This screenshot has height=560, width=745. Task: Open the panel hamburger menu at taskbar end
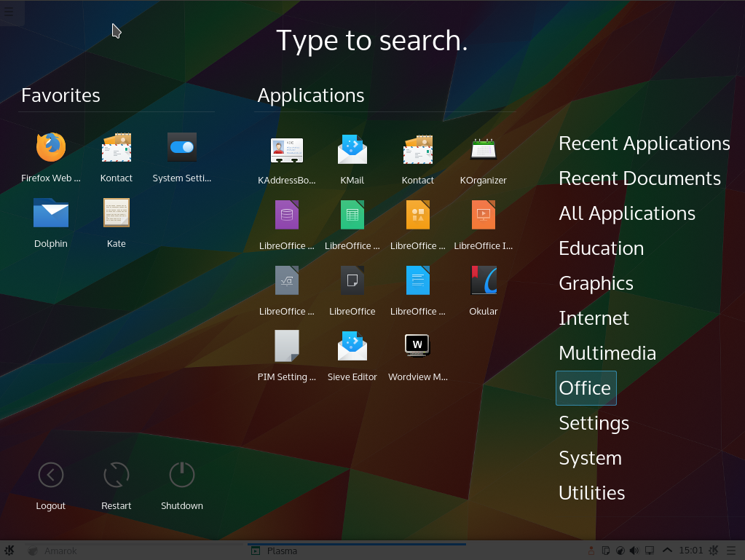click(x=731, y=551)
